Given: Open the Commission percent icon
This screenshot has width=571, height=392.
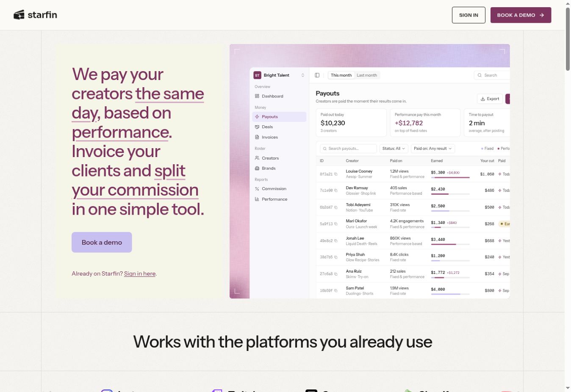Looking at the screenshot, I should 257,189.
